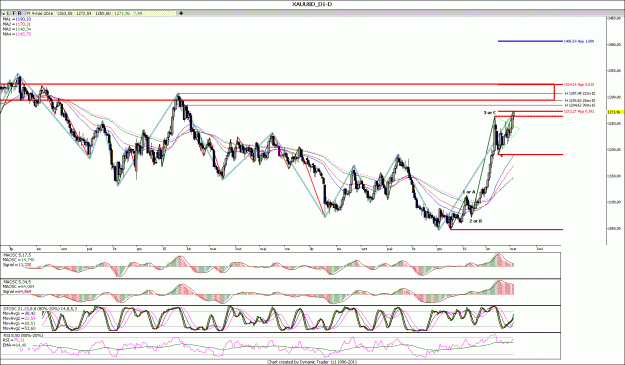Click the RSI value readout
The image size is (625, 365).
tap(14, 340)
